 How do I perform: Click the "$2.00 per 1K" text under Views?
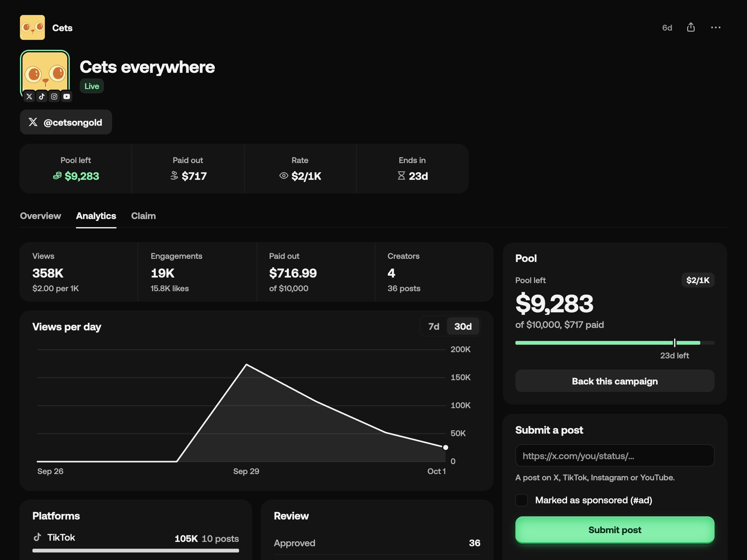(x=55, y=288)
